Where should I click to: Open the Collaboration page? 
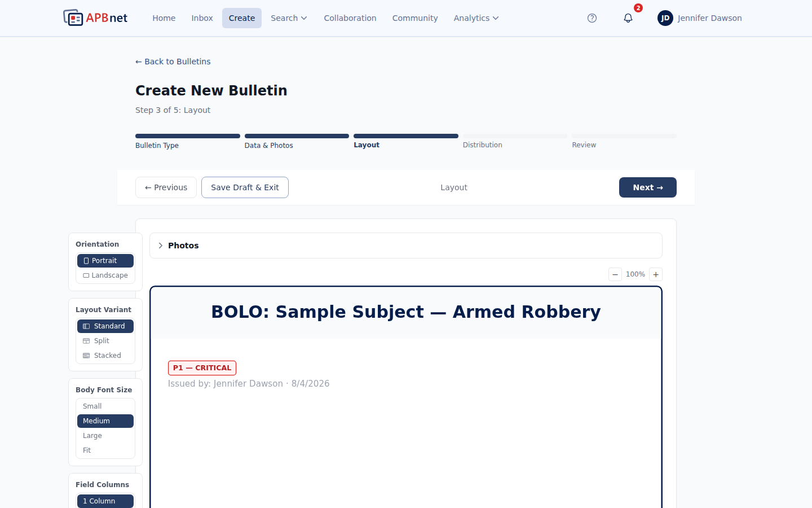[350, 18]
